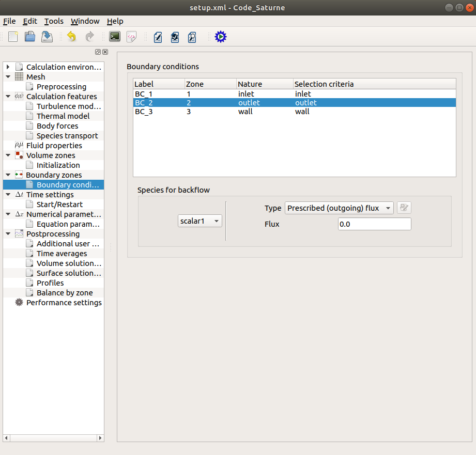Open the backflow Type dropdown
476x455 pixels.
[339, 208]
